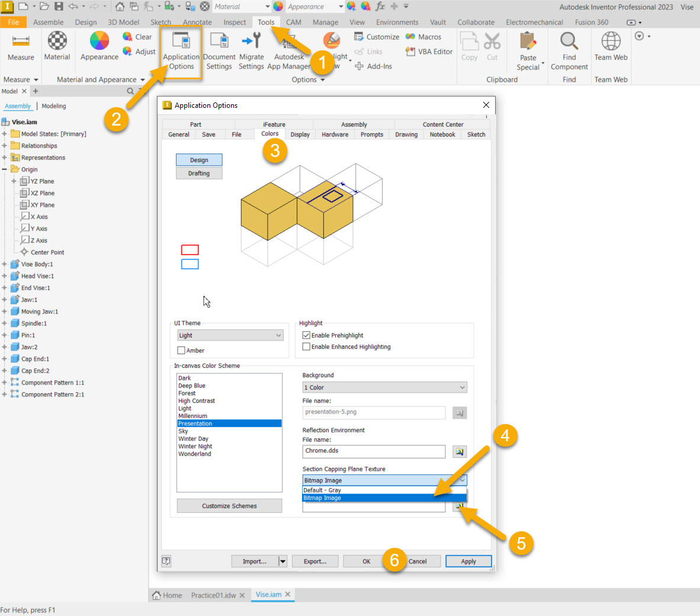Select Winter Night color scheme
Screen dimensions: 700x616
tap(195, 447)
